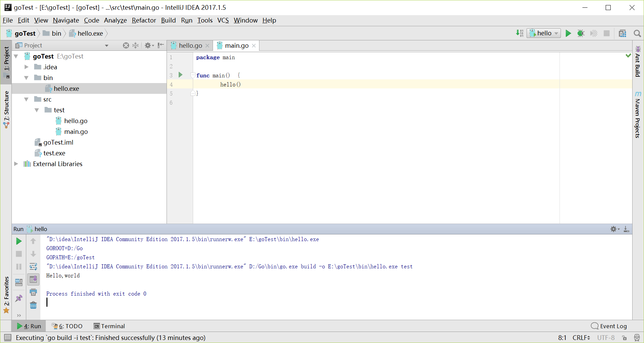The height and width of the screenshot is (343, 644).
Task: Open CRLF line separator selector
Action: (581, 338)
